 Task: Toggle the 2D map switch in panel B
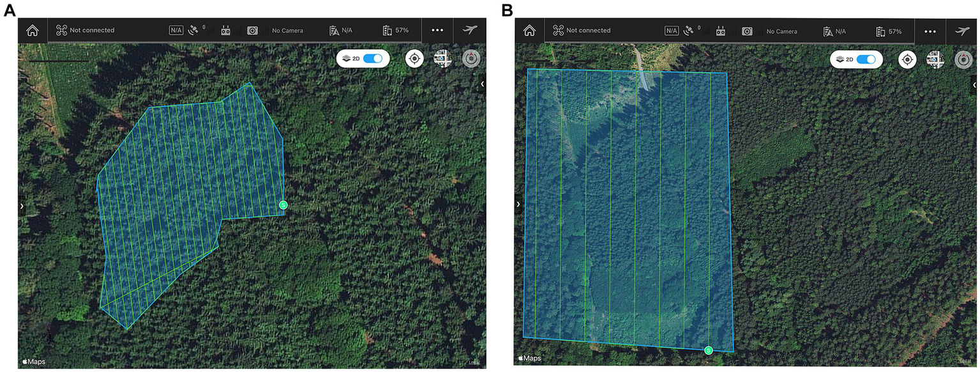[x=866, y=59]
